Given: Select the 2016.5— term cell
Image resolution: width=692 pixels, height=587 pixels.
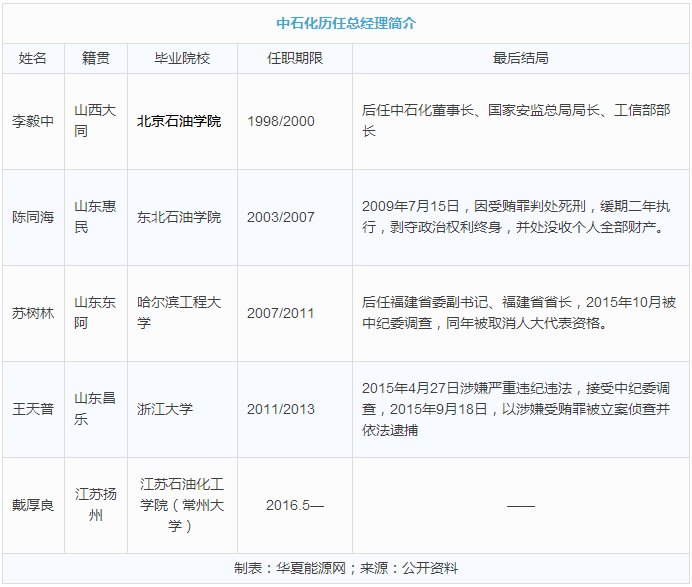Looking at the screenshot, I should (x=295, y=505).
